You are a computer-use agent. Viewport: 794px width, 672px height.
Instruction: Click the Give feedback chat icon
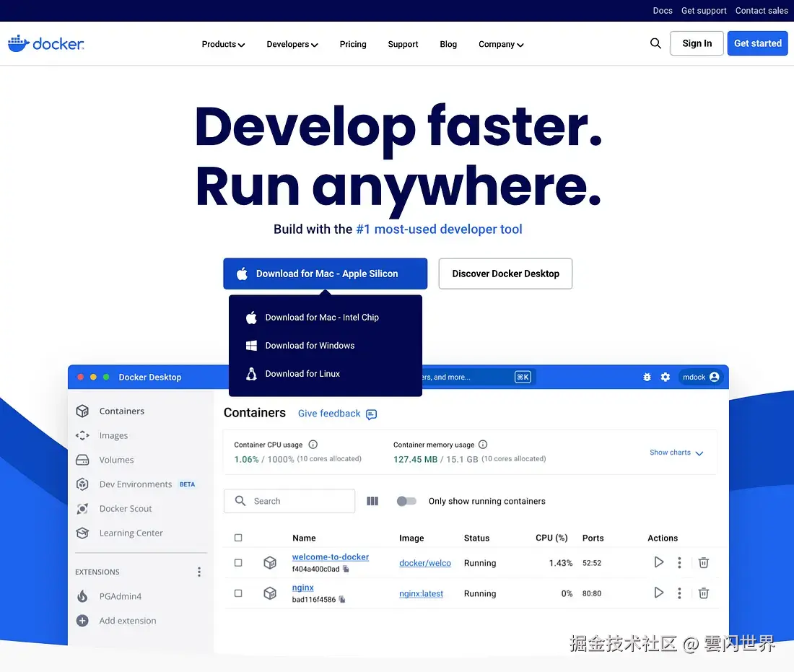[371, 414]
